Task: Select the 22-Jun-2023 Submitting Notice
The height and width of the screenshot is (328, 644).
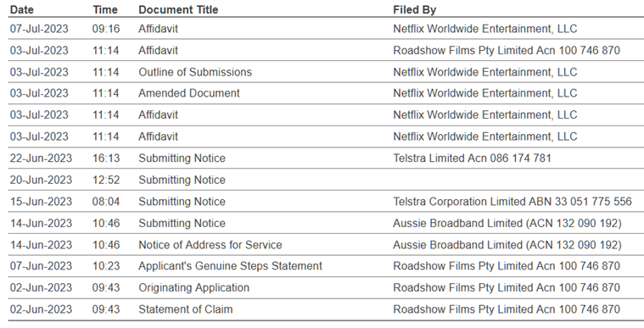Action: point(182,158)
